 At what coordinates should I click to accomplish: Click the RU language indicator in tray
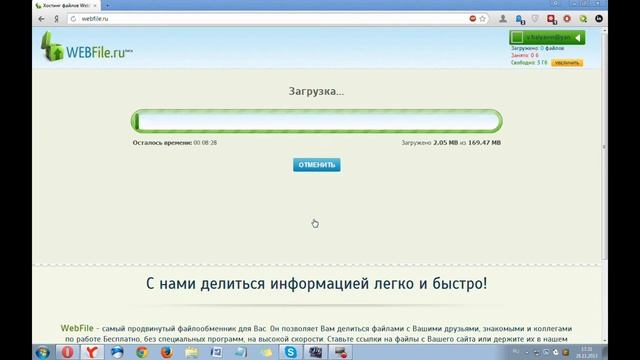tap(516, 351)
